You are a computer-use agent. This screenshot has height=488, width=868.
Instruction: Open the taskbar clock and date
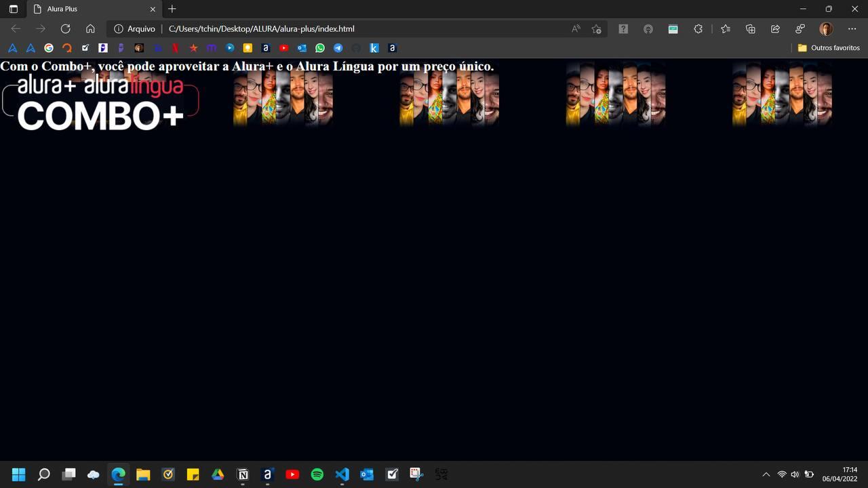coord(840,474)
